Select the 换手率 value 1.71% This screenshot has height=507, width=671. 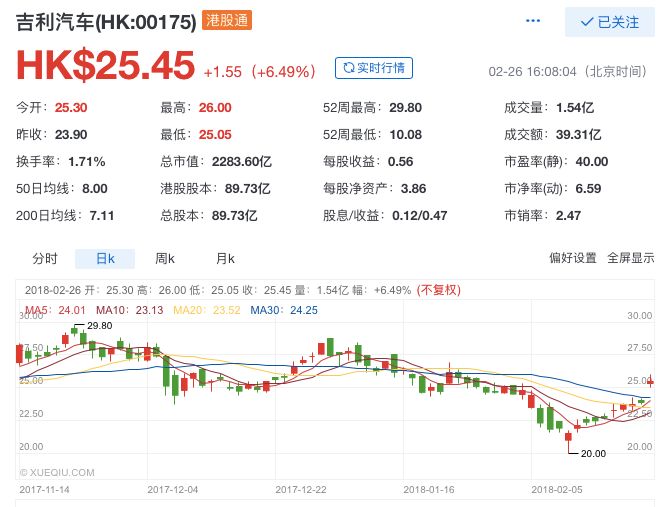coord(86,161)
